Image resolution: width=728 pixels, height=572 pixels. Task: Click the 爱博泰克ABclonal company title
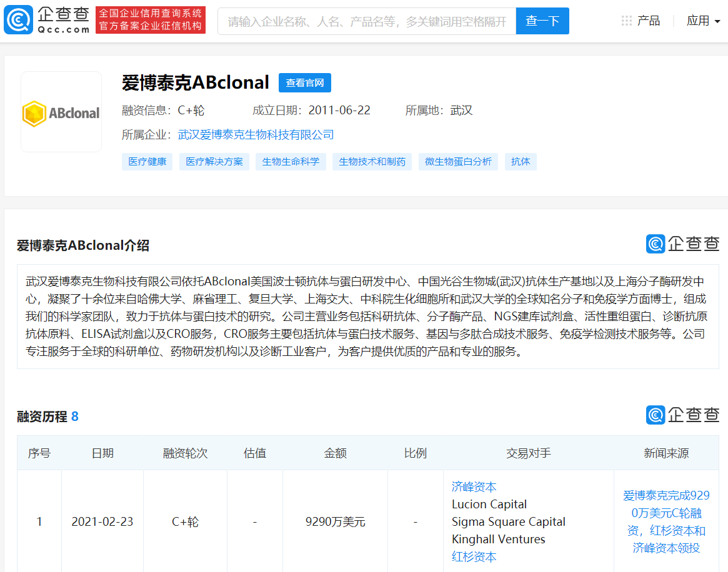coord(196,82)
